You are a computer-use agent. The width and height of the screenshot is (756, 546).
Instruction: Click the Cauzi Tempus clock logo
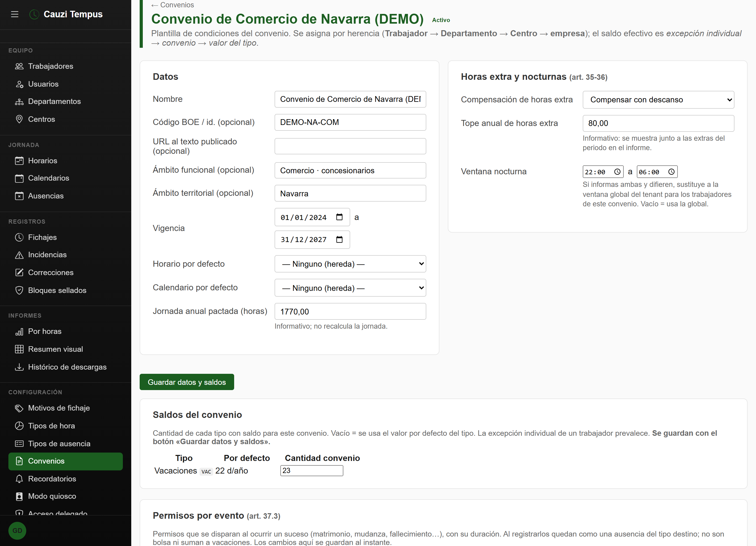[34, 14]
